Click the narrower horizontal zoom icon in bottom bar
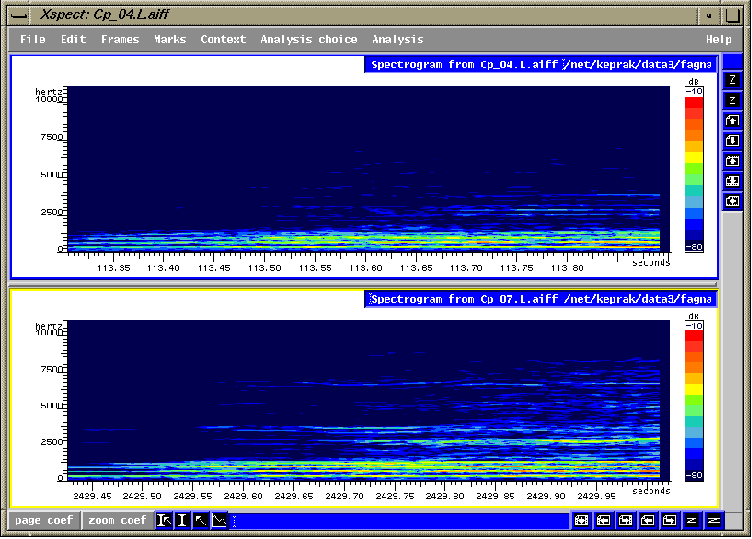The width and height of the screenshot is (752, 539). tap(692, 520)
